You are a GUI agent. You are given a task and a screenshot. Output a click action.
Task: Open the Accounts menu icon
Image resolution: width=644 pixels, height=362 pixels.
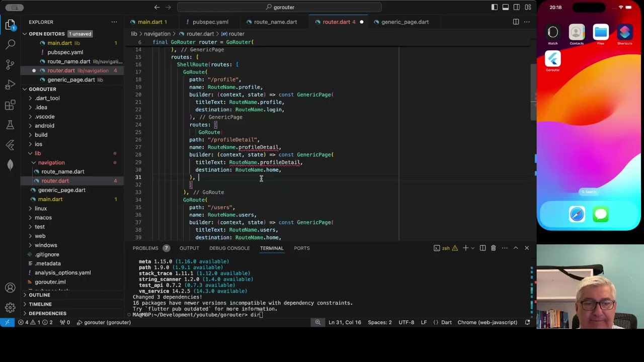click(x=10, y=288)
